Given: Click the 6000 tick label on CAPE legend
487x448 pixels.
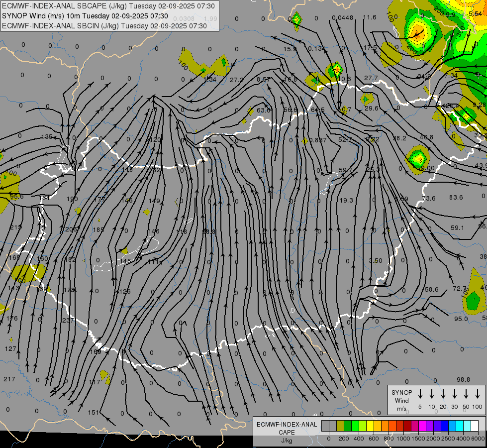Looking at the screenshot, I should [x=478, y=439].
